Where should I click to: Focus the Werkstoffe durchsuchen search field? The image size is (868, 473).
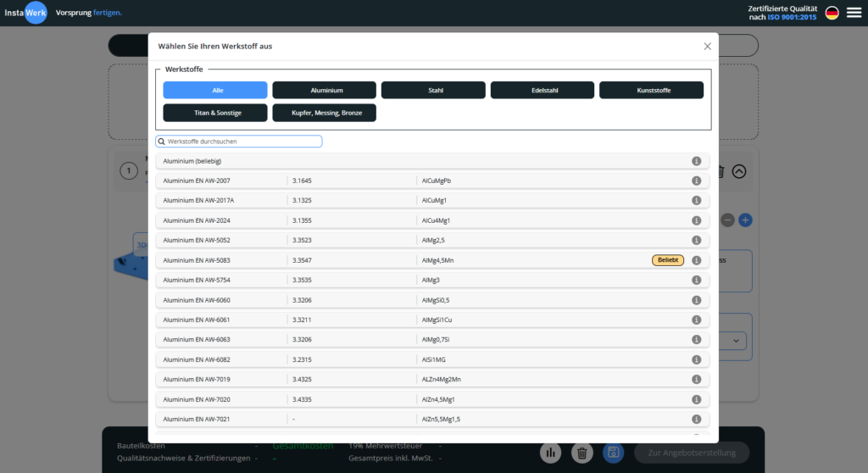point(242,142)
